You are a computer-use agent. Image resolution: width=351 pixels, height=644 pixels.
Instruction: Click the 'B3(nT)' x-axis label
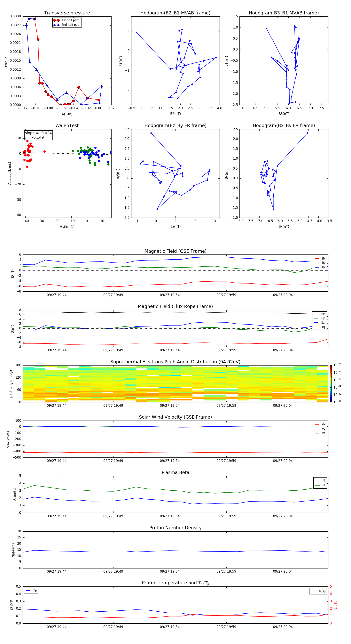click(284, 114)
